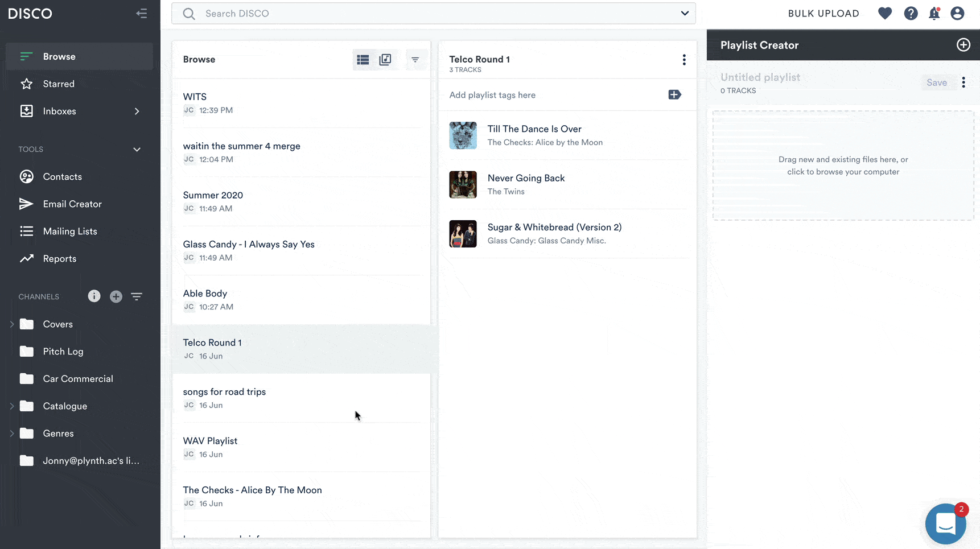Select waitin the summer 4 merge

(302, 152)
